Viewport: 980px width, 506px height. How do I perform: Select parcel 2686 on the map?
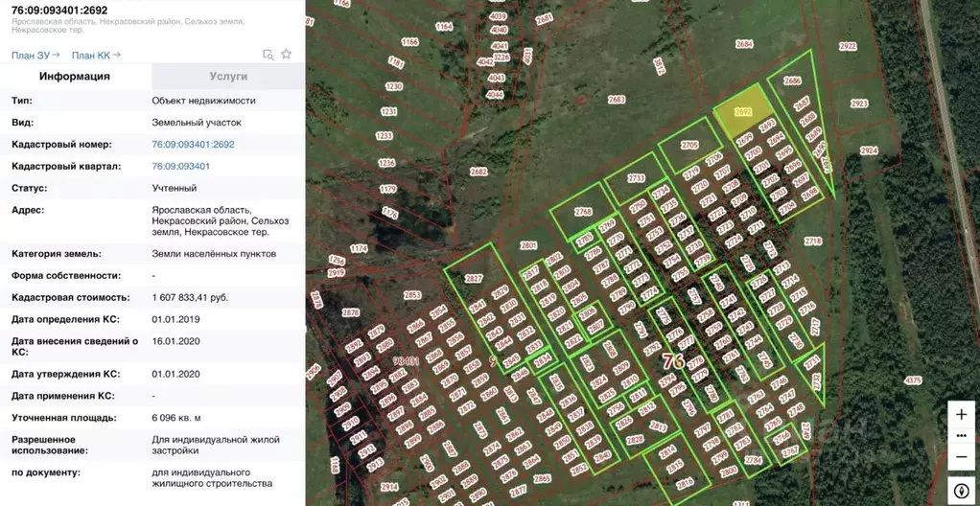792,80
